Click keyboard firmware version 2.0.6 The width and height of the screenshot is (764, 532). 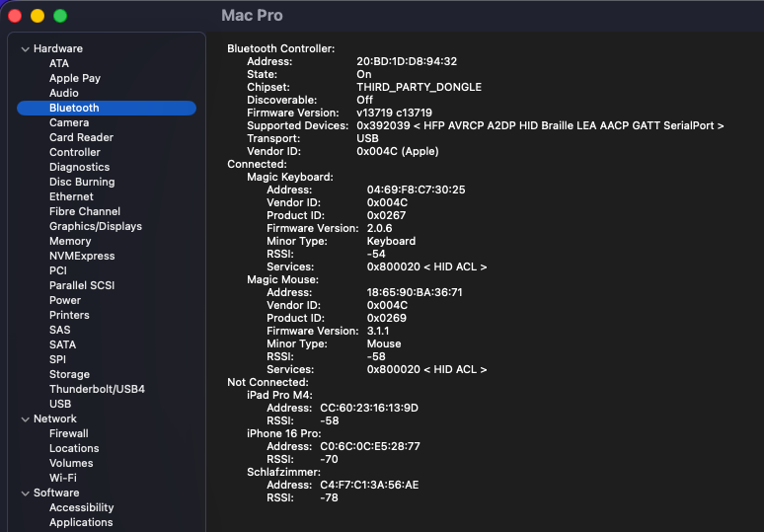pyautogui.click(x=380, y=228)
